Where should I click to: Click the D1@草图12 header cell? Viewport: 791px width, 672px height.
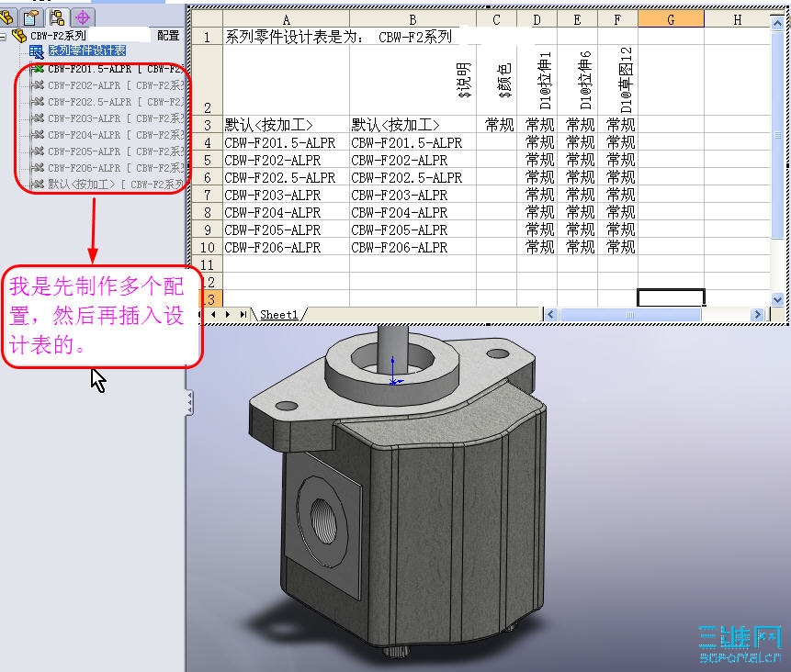tap(617, 81)
